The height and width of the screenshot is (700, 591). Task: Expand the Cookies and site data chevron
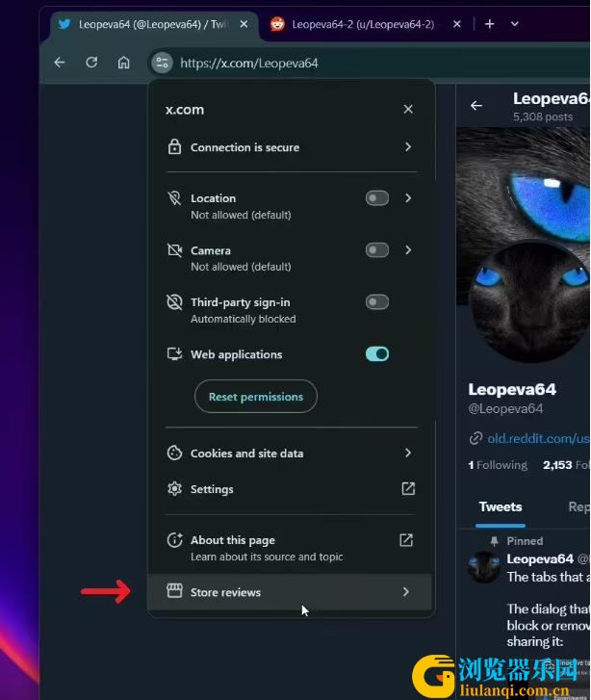click(408, 453)
